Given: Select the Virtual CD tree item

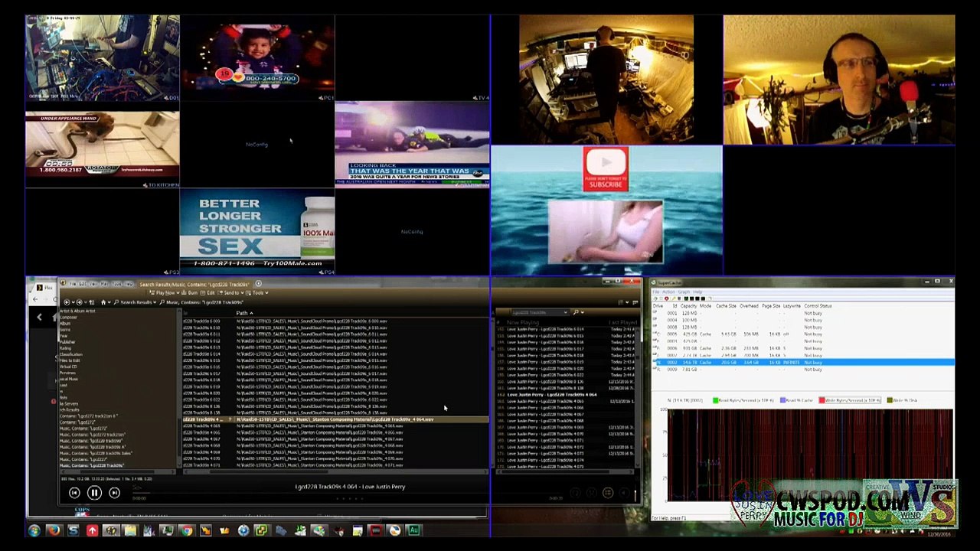Looking at the screenshot, I should pos(69,367).
